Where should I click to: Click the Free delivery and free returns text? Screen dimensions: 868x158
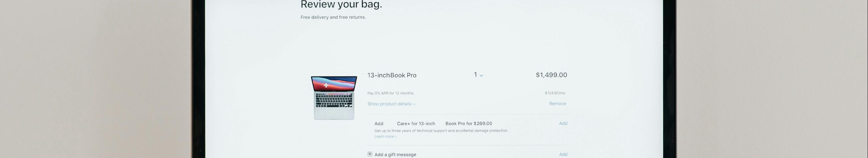(333, 17)
